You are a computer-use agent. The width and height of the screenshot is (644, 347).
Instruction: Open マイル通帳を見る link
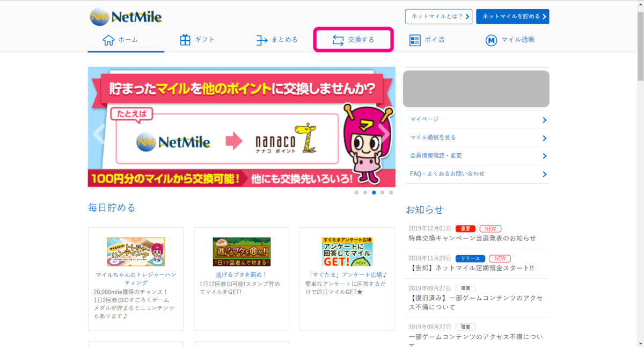433,138
